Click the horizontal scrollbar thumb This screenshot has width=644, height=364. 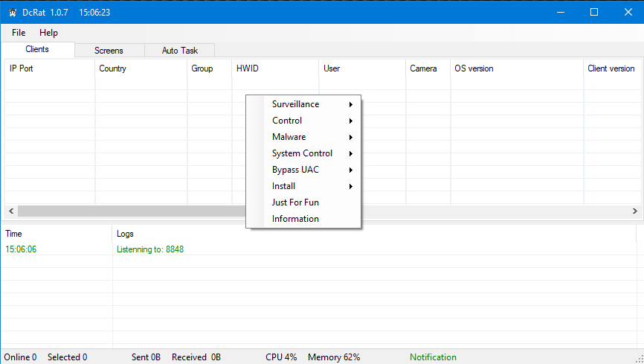point(132,211)
